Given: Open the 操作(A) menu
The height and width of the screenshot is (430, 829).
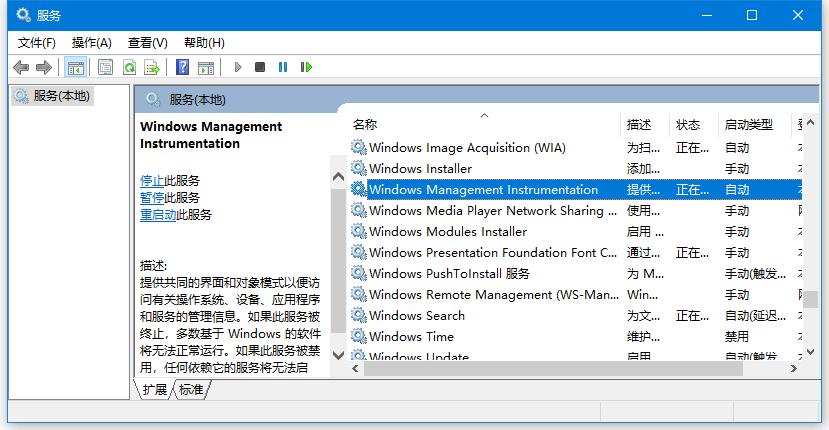Looking at the screenshot, I should click(x=91, y=43).
